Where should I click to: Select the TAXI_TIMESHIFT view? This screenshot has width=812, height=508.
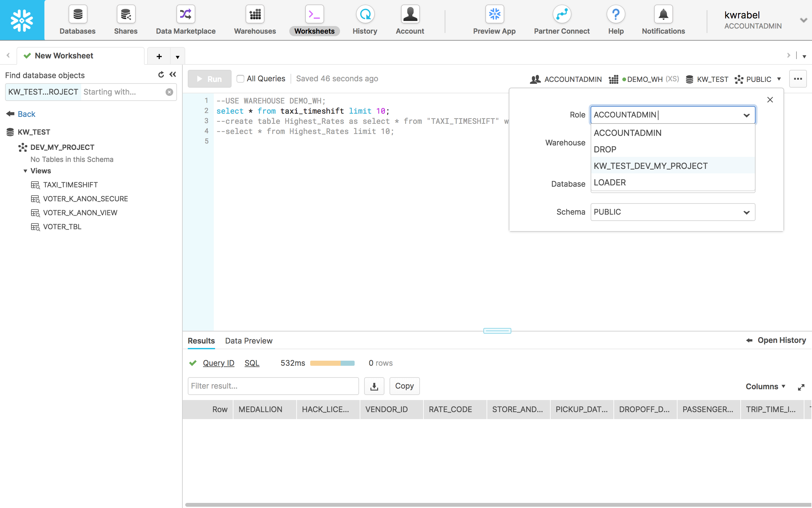tap(70, 185)
